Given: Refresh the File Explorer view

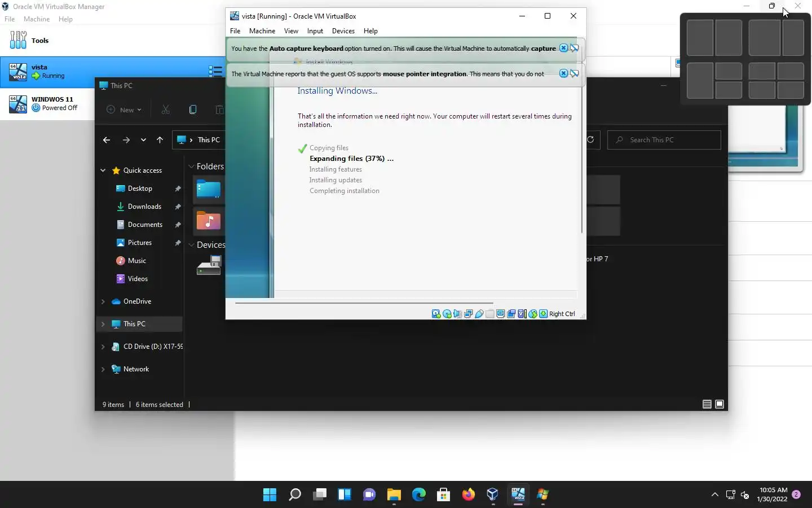Looking at the screenshot, I should click(x=590, y=139).
